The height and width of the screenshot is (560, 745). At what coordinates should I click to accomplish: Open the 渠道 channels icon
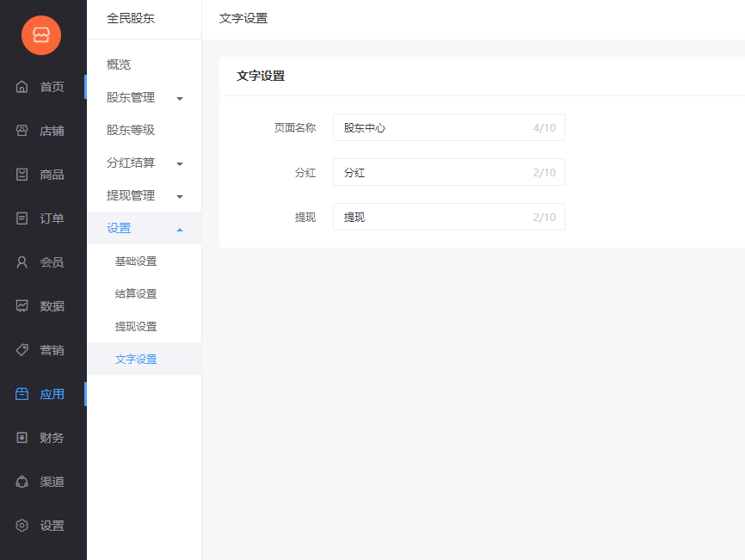coord(22,482)
